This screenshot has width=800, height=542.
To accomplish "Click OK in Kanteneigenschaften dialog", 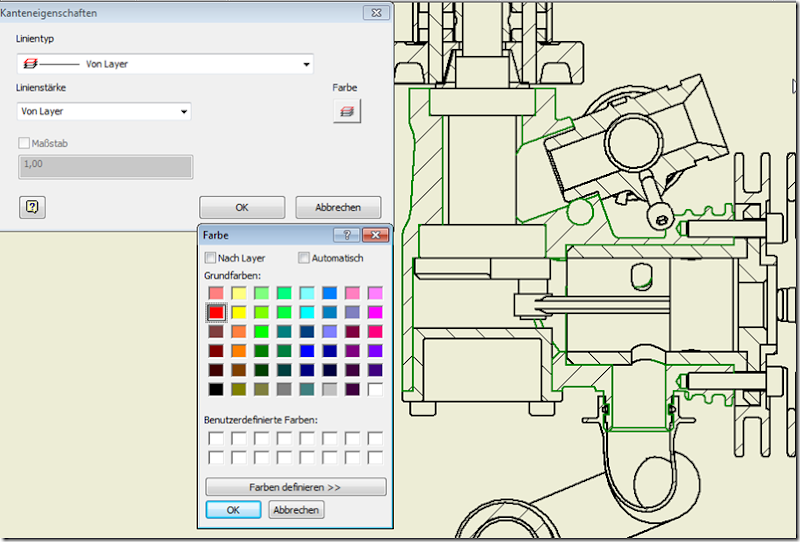I will click(x=242, y=207).
